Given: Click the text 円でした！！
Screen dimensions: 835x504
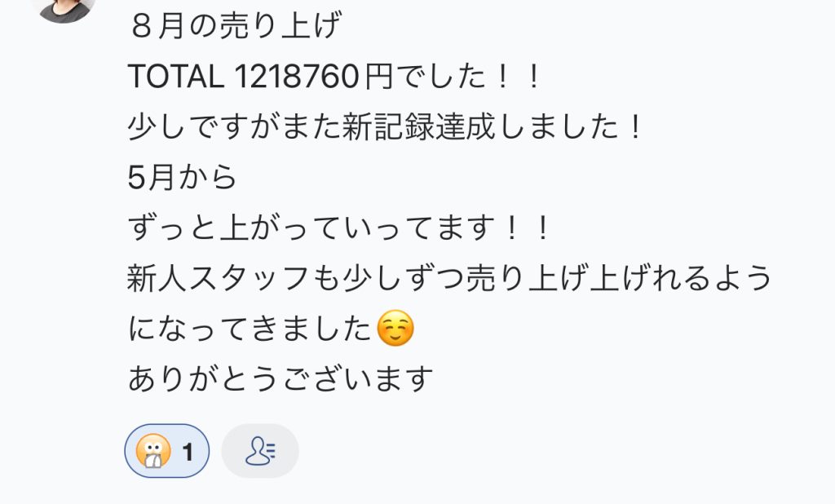Looking at the screenshot, I should coord(453,76).
